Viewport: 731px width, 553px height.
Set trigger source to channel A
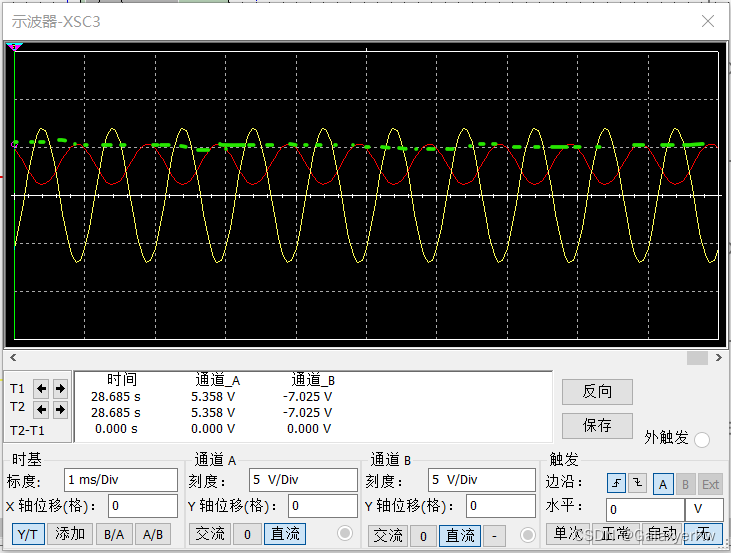click(663, 484)
